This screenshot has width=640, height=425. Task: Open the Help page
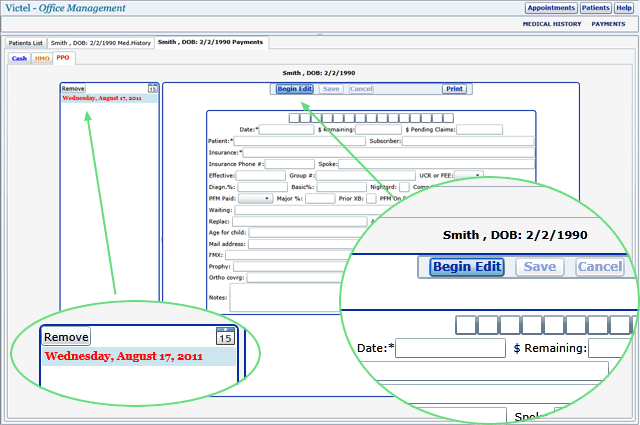coord(624,8)
